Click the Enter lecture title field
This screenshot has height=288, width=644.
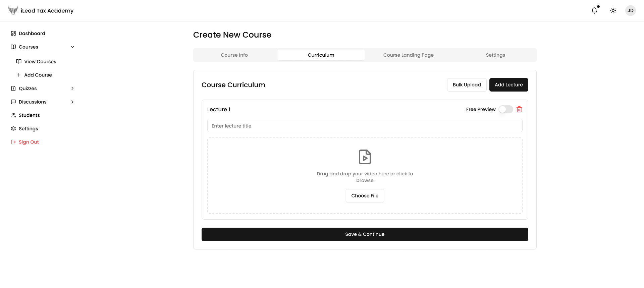coord(365,126)
